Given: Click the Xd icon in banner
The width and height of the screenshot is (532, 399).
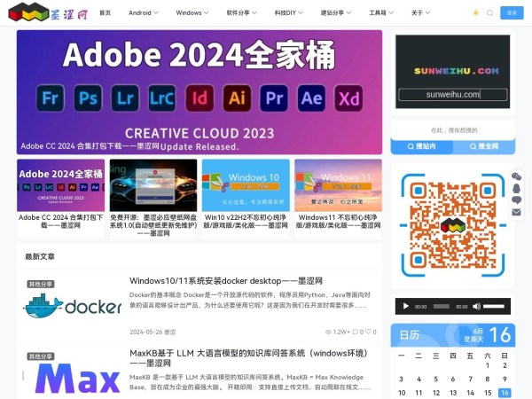Looking at the screenshot, I should point(348,98).
